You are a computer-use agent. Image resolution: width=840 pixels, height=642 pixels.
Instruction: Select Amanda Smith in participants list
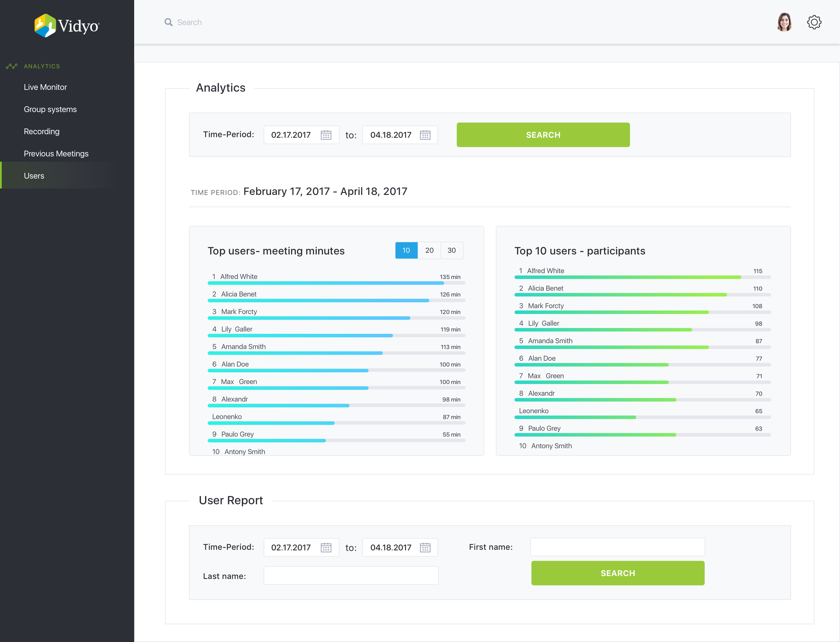click(x=550, y=341)
